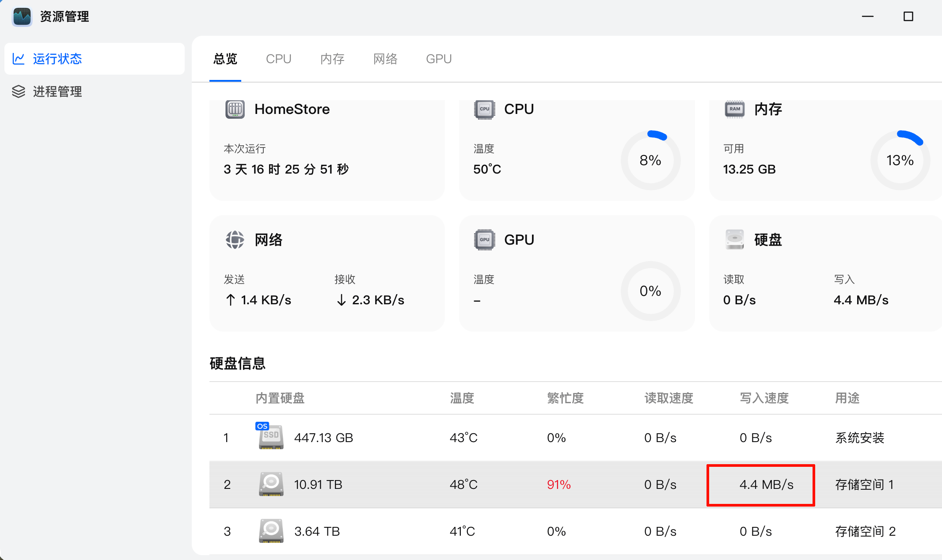Click the memory 13% usage ring
942x560 pixels.
point(900,160)
